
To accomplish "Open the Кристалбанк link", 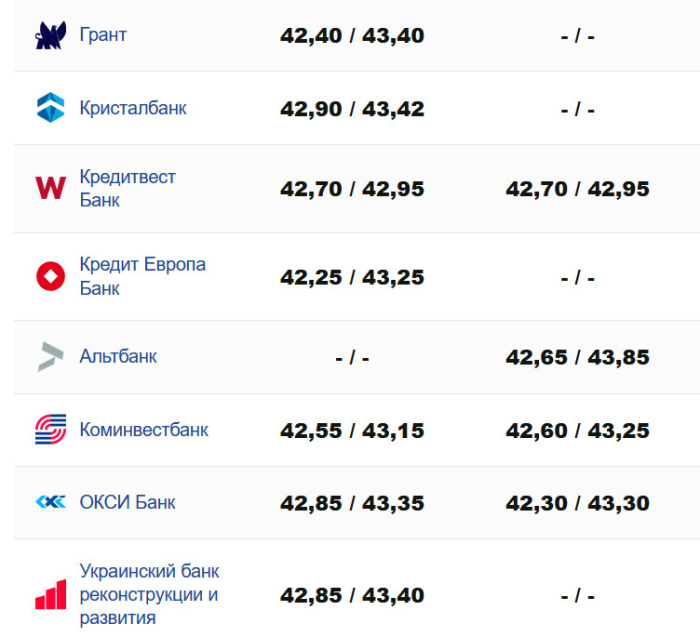I will 133,108.
